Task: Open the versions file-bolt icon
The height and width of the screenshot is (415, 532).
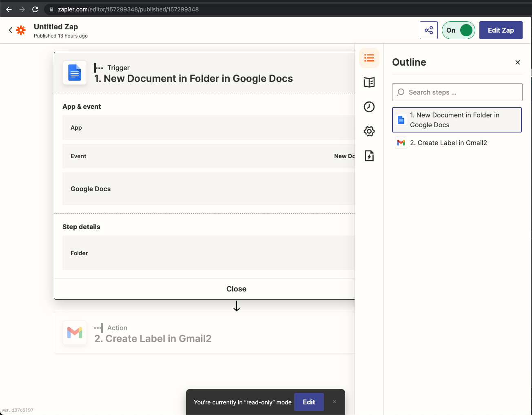Action: click(369, 156)
